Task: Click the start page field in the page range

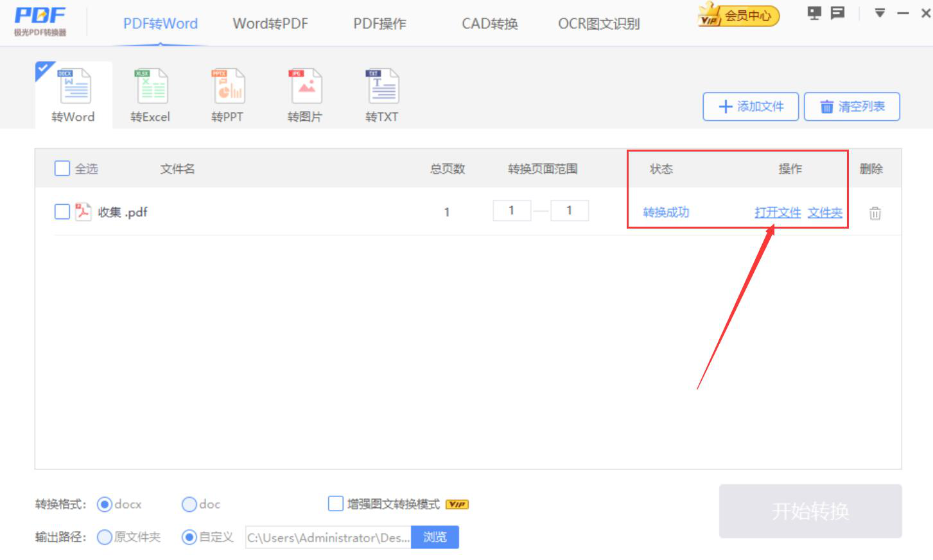Action: click(x=512, y=211)
